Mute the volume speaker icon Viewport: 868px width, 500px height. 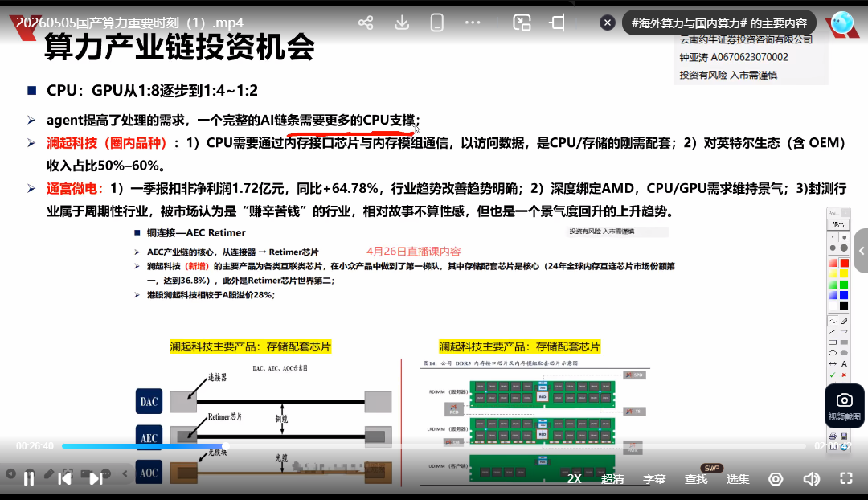(811, 479)
